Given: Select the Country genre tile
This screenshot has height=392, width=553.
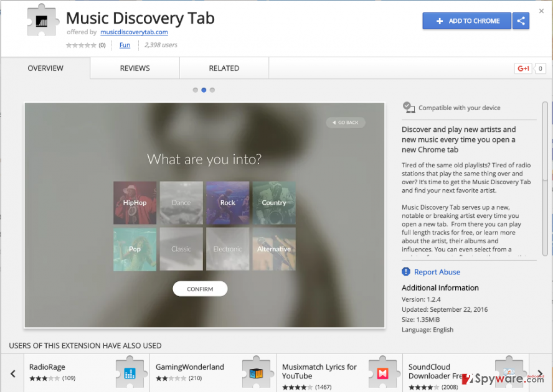Looking at the screenshot, I should point(274,203).
